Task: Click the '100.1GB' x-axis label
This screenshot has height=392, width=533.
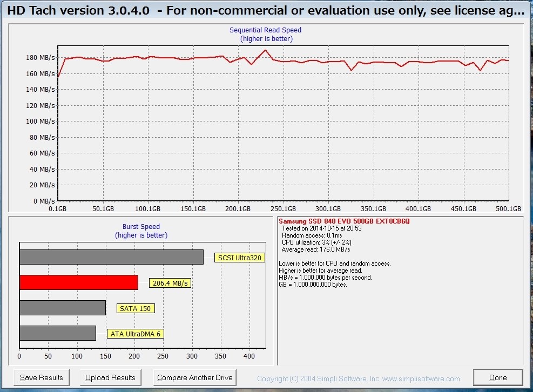Action: [147, 209]
